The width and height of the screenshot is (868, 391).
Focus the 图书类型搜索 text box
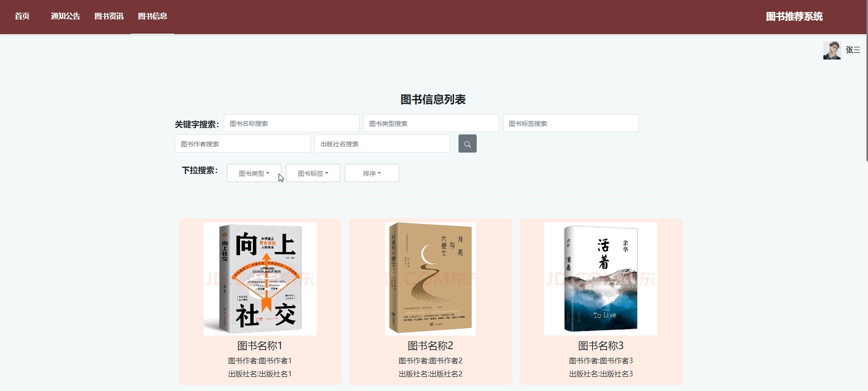431,123
